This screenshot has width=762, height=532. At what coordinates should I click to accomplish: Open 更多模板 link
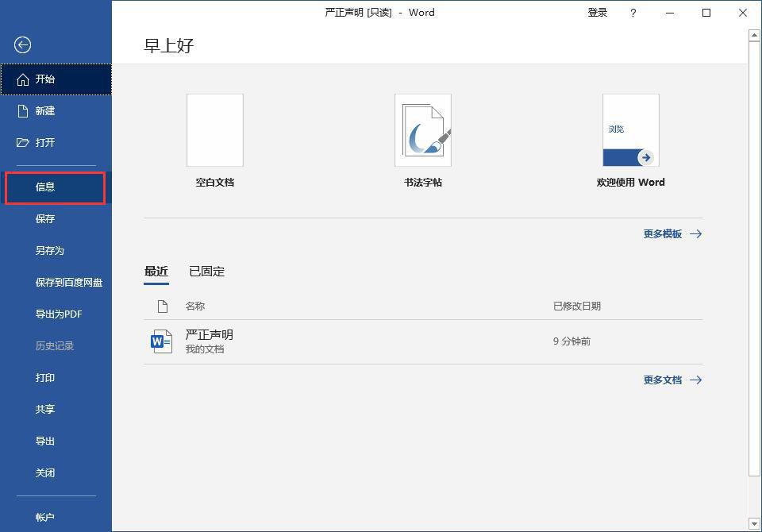click(664, 233)
